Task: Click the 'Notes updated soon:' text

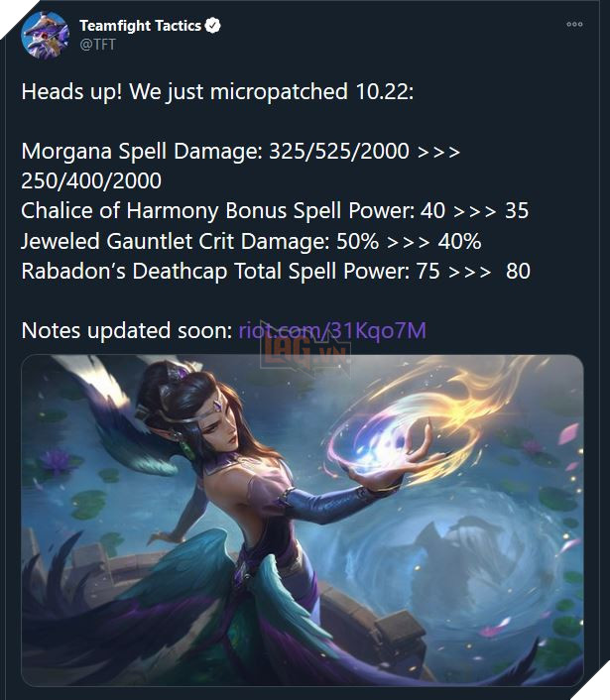Action: (126, 331)
